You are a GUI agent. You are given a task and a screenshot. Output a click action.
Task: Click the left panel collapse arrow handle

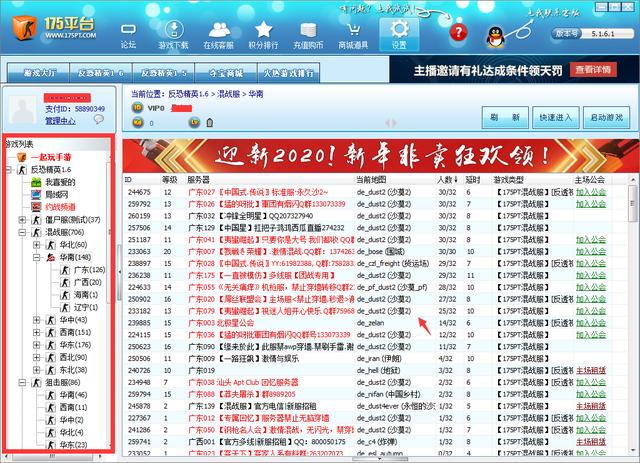(x=120, y=272)
